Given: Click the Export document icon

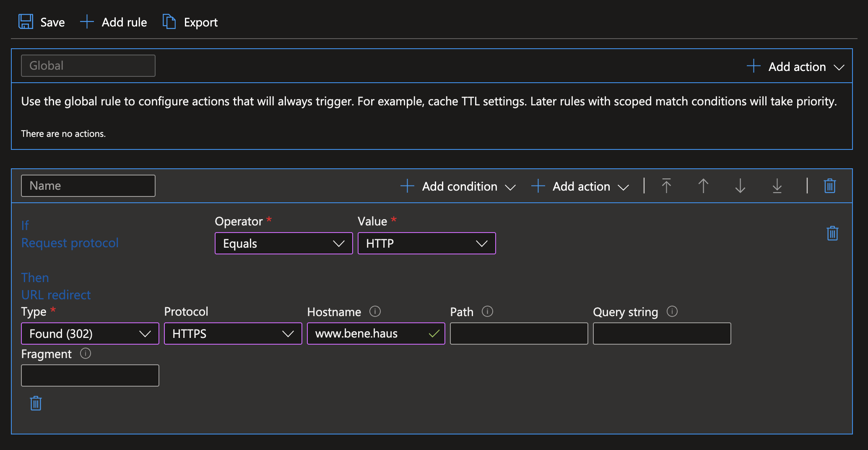Looking at the screenshot, I should coord(169,22).
